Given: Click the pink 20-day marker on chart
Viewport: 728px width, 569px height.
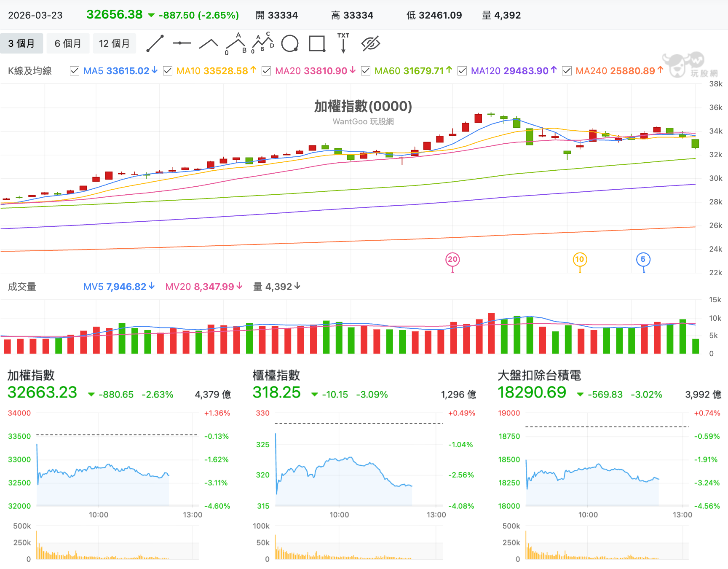Looking at the screenshot, I should coord(452,260).
